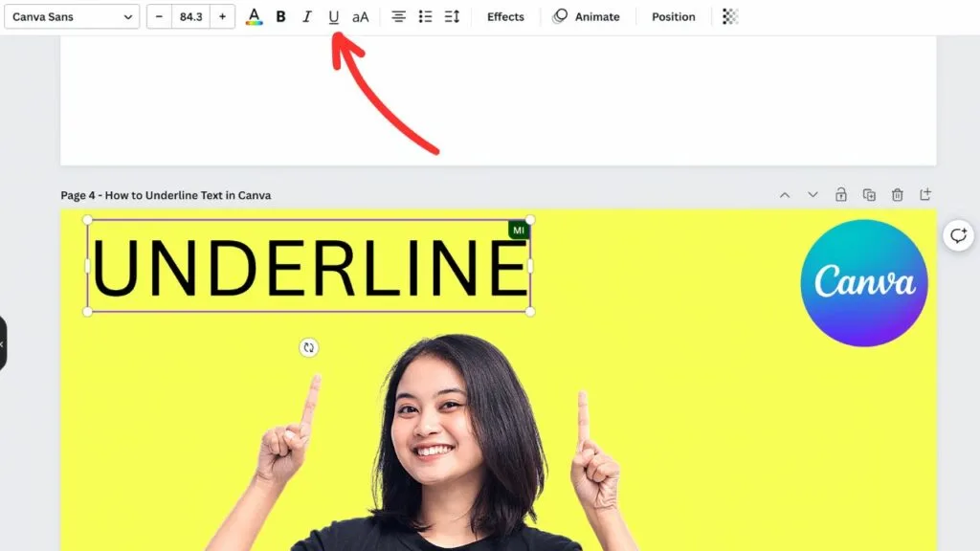980x551 pixels.
Task: Open the transparency checkerboard control
Action: point(730,17)
